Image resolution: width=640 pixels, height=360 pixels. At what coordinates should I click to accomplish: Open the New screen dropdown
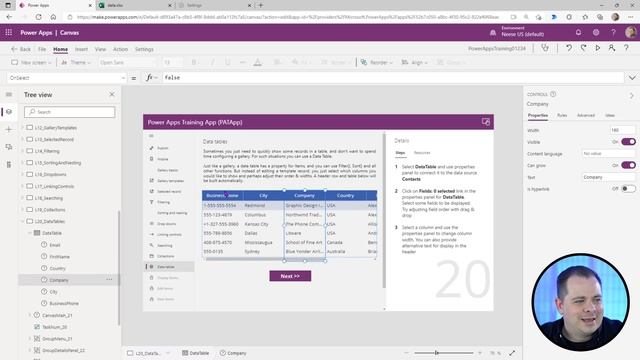31,62
